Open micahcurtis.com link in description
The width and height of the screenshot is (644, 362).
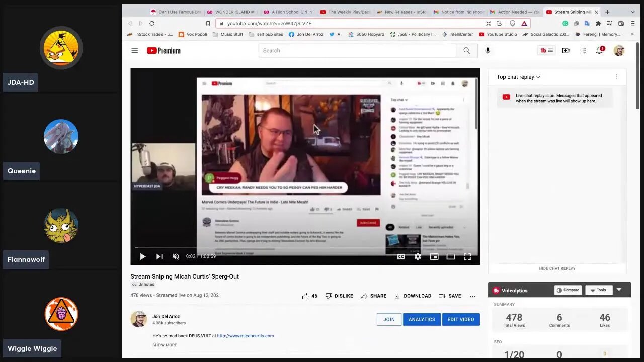pyautogui.click(x=246, y=336)
